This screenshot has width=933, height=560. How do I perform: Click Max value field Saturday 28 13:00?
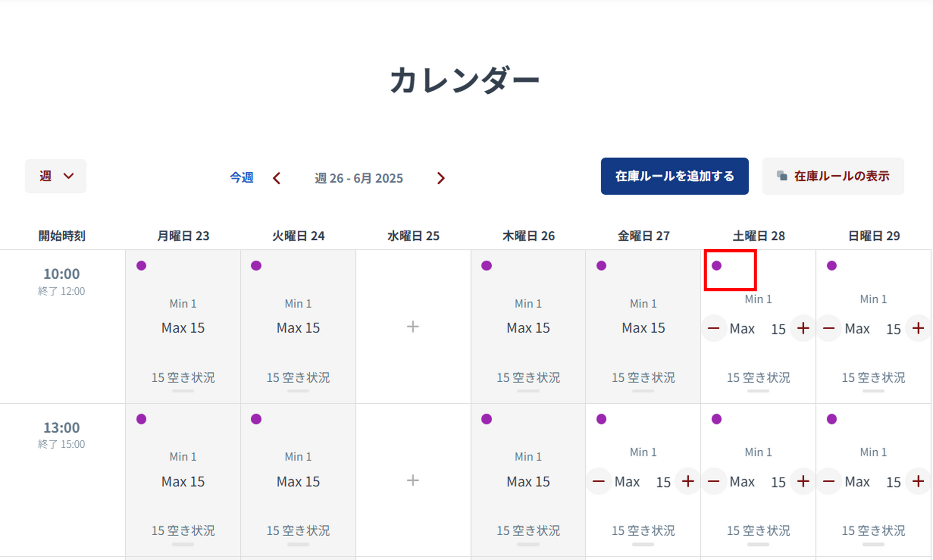pyautogui.click(x=778, y=482)
